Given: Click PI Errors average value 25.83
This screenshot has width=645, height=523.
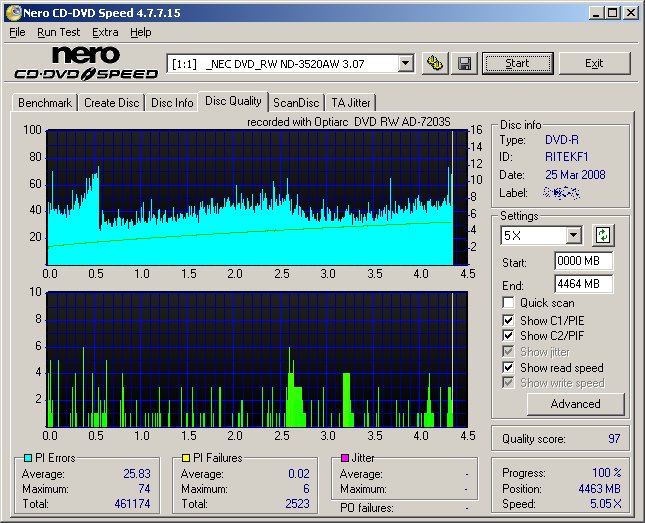Looking at the screenshot, I should tap(137, 474).
